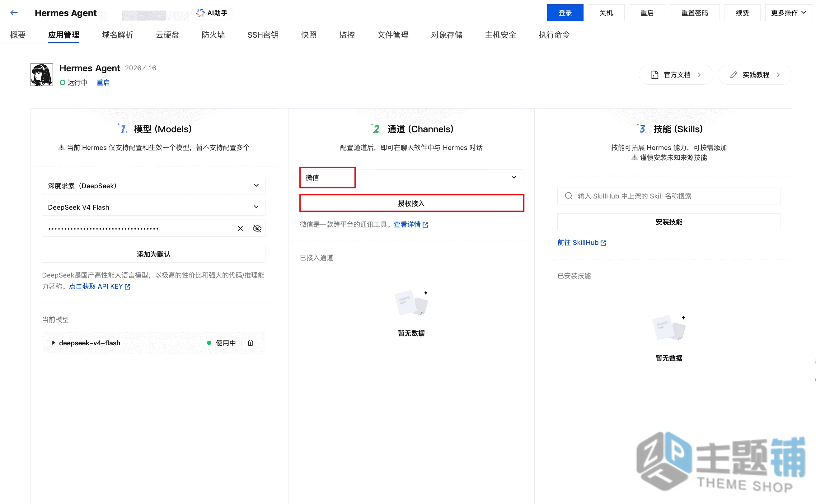Viewport: 816px width, 504px height.
Task: Click the 登录 button
Action: [x=565, y=13]
